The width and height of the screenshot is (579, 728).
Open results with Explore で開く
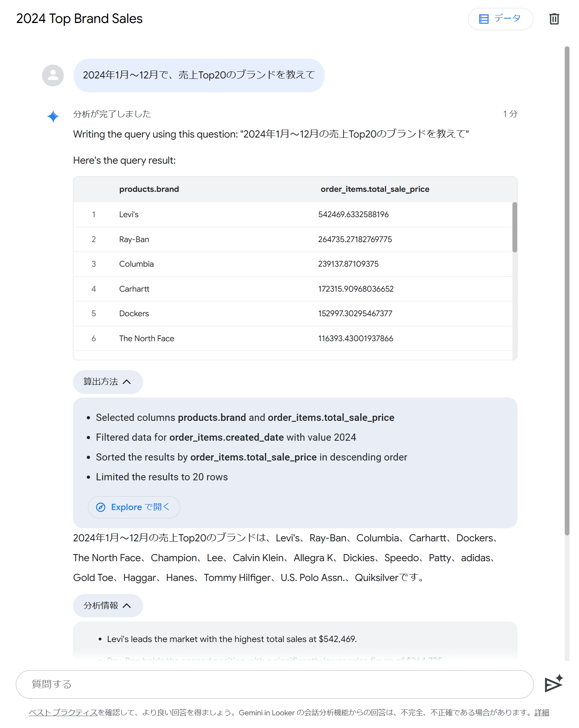[x=134, y=507]
